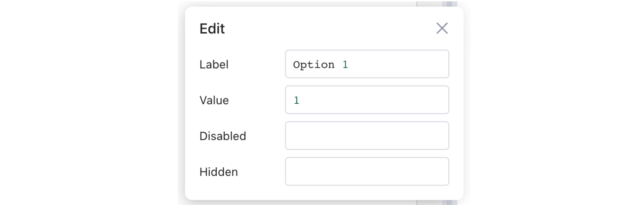Click the "Label" field caption
The image size is (644, 205).
tap(213, 64)
